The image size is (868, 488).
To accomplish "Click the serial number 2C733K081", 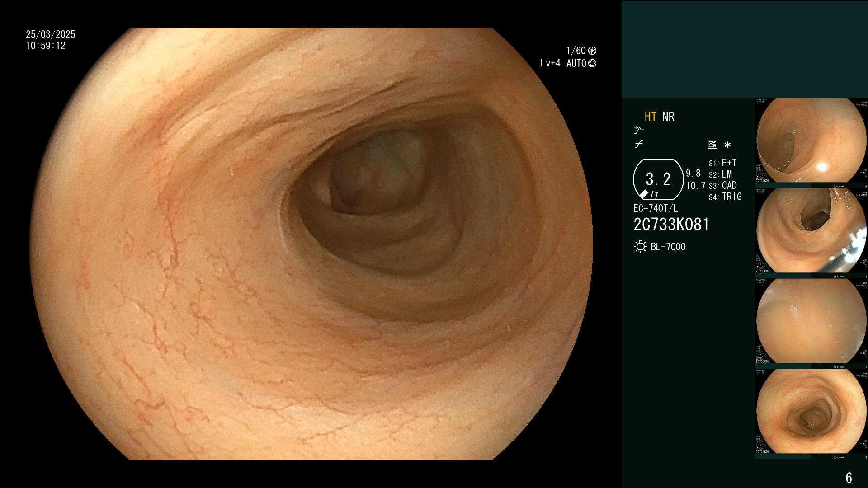I will pyautogui.click(x=671, y=225).
